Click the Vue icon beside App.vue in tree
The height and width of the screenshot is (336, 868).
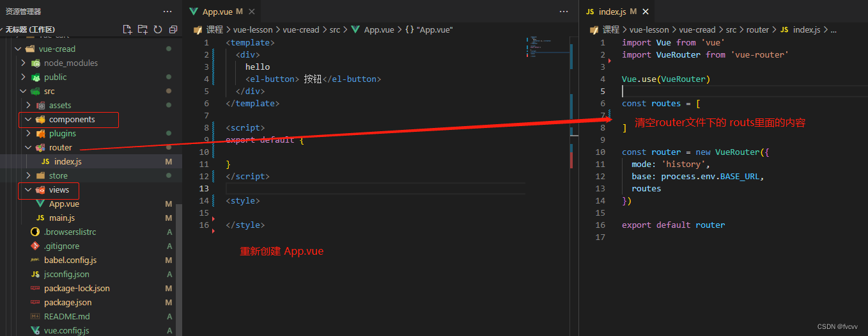40,204
